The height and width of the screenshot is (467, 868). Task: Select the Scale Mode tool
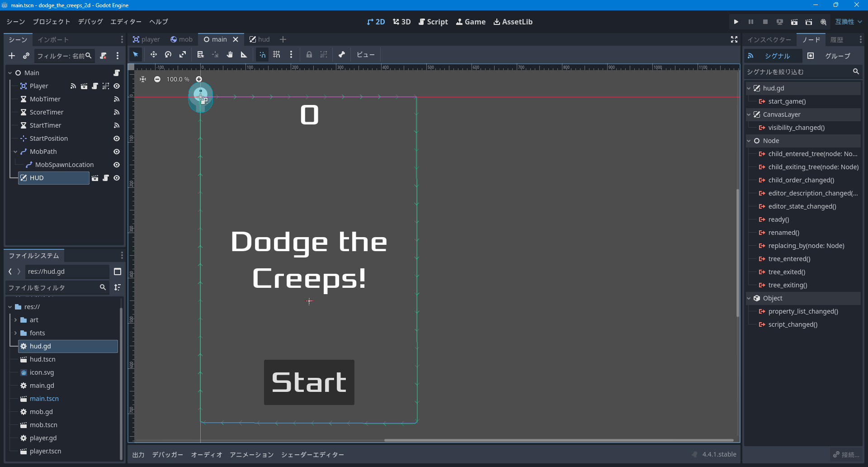tap(183, 55)
